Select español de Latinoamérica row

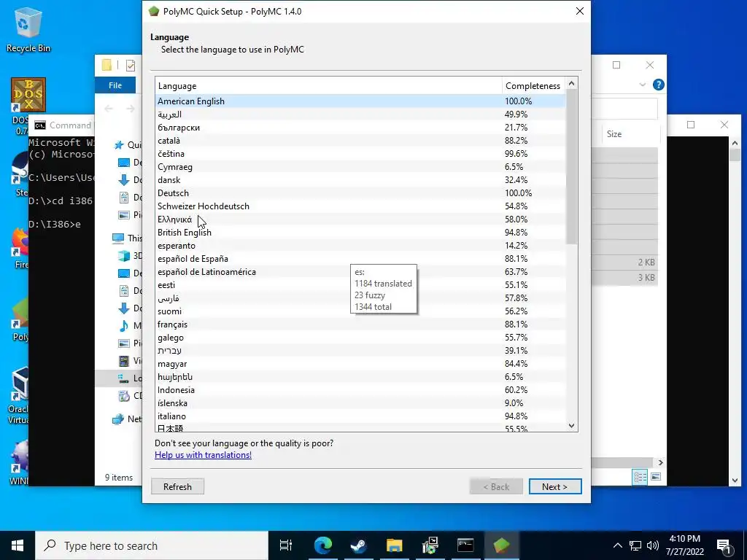pyautogui.click(x=360, y=272)
